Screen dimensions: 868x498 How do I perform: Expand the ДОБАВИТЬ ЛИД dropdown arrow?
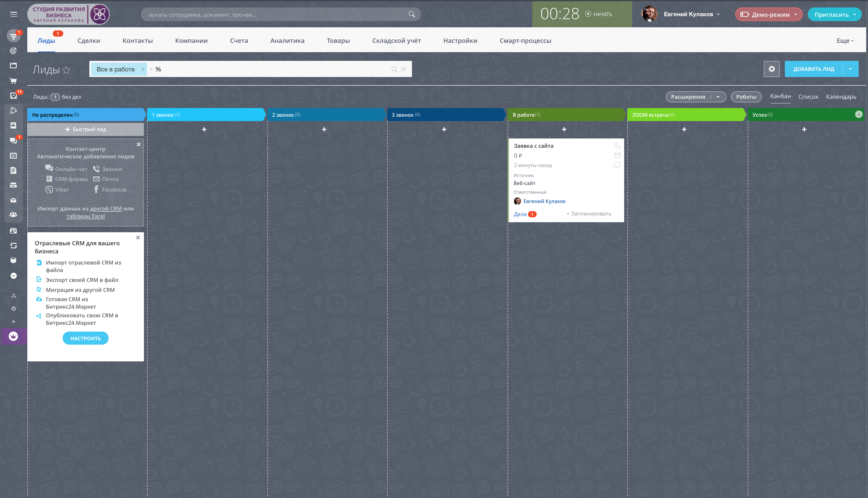[x=850, y=69]
